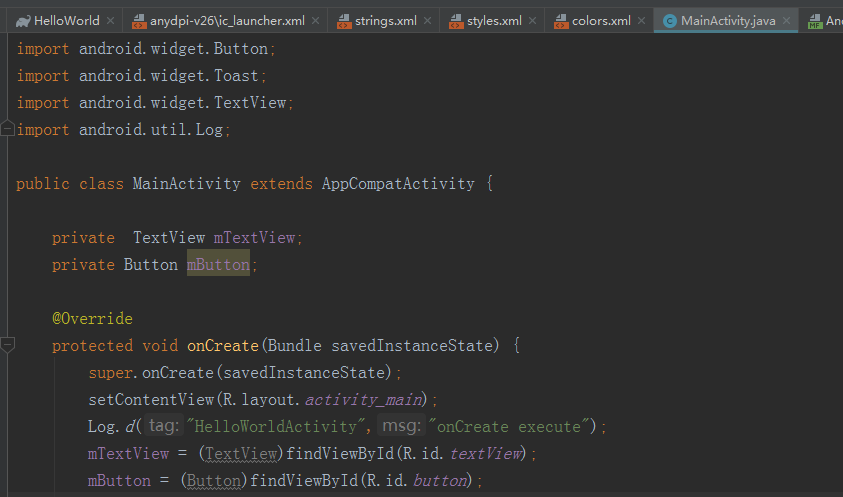This screenshot has width=843, height=497.
Task: Click the highlighted mButton field declaration
Action: (218, 265)
